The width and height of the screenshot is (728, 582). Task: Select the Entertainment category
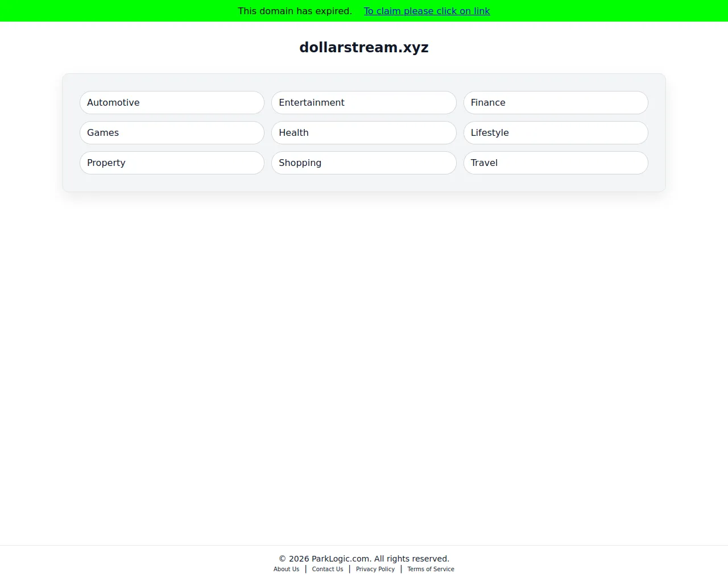tap(364, 102)
